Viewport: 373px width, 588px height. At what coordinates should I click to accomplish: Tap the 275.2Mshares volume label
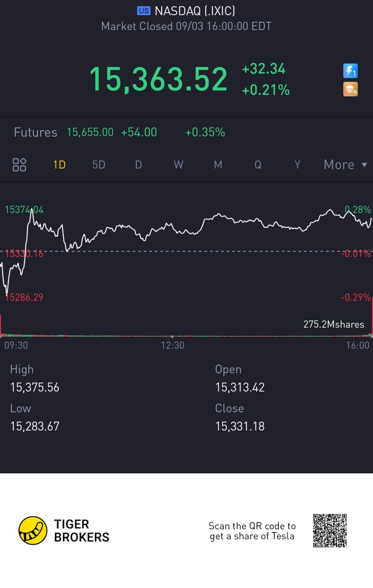[x=334, y=324]
